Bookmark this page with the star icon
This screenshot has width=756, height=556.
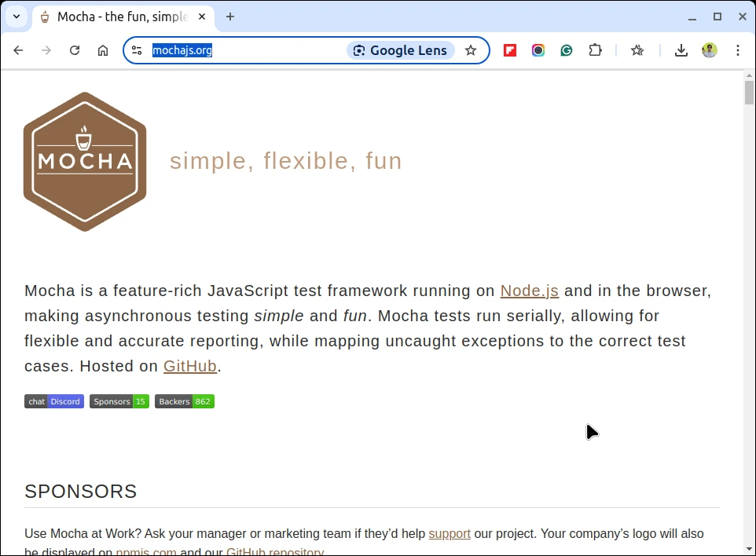click(471, 50)
